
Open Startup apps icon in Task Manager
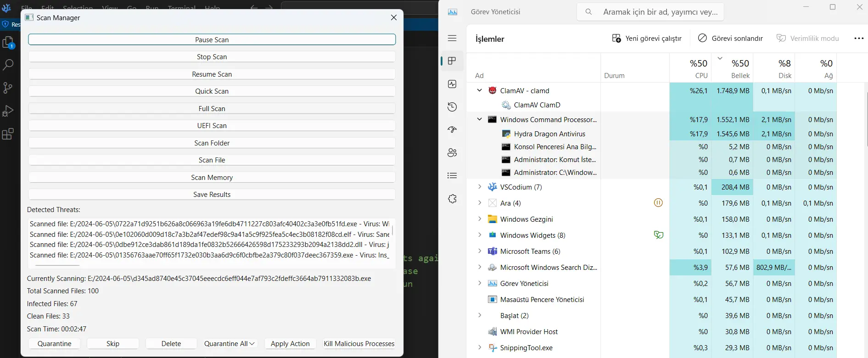452,130
